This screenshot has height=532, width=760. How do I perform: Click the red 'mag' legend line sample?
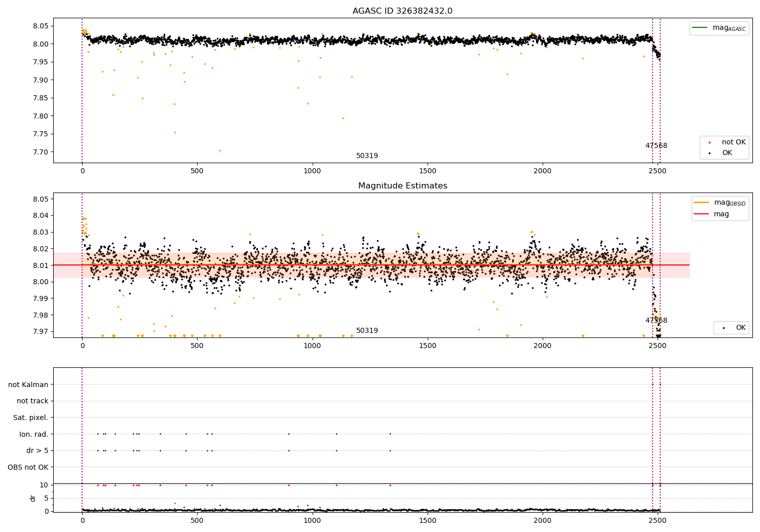702,214
